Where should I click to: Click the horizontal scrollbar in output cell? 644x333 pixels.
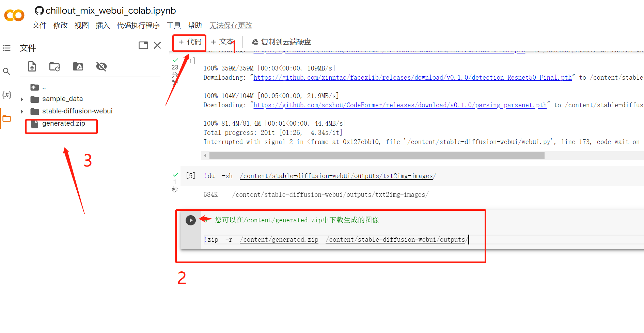point(377,156)
